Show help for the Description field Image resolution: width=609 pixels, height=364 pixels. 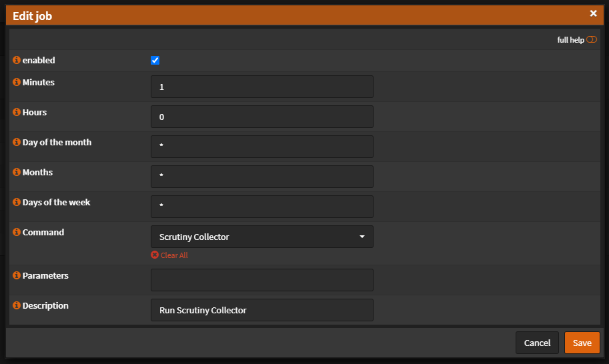point(16,305)
